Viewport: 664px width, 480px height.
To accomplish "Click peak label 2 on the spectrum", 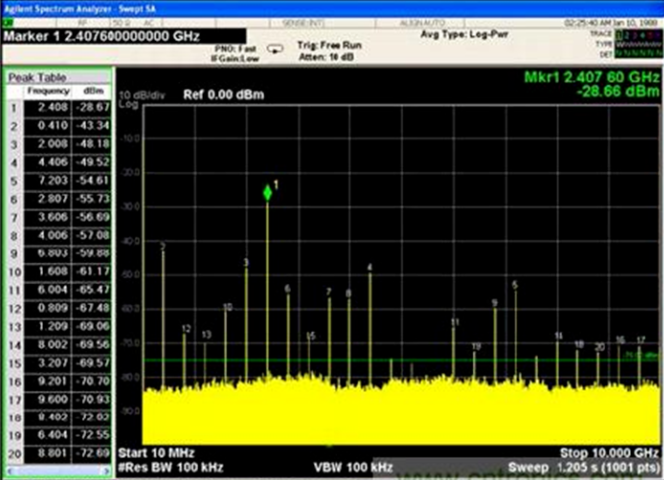I will (163, 246).
